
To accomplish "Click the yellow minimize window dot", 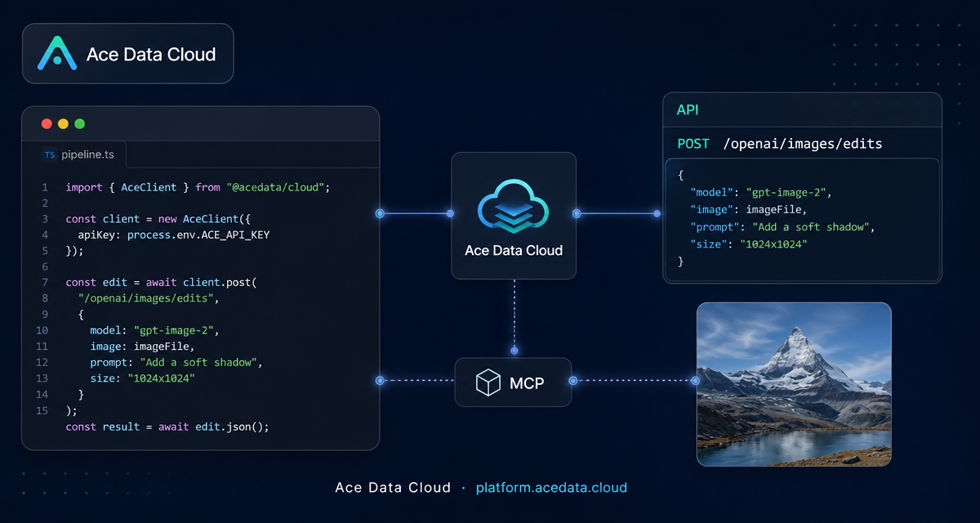I will point(63,124).
